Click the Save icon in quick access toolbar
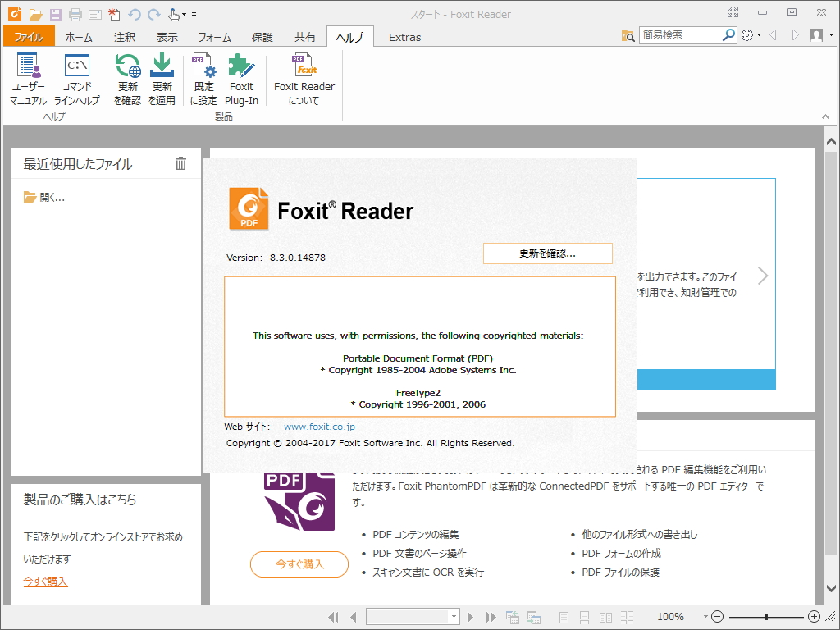The width and height of the screenshot is (840, 630). tap(54, 14)
